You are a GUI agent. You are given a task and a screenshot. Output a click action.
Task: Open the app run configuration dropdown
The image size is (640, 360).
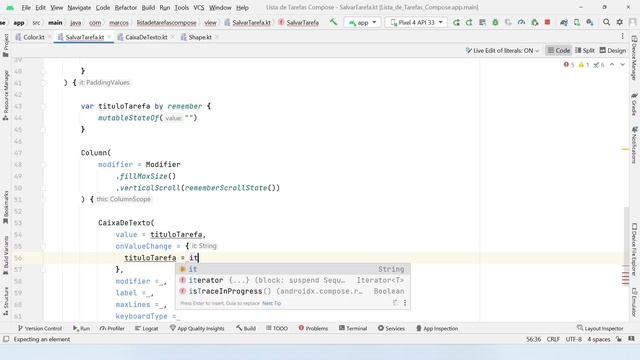tap(362, 22)
